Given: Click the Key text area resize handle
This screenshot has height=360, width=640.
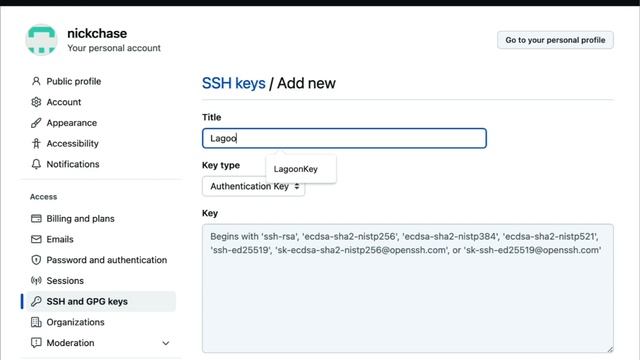Looking at the screenshot, I should tap(610, 349).
